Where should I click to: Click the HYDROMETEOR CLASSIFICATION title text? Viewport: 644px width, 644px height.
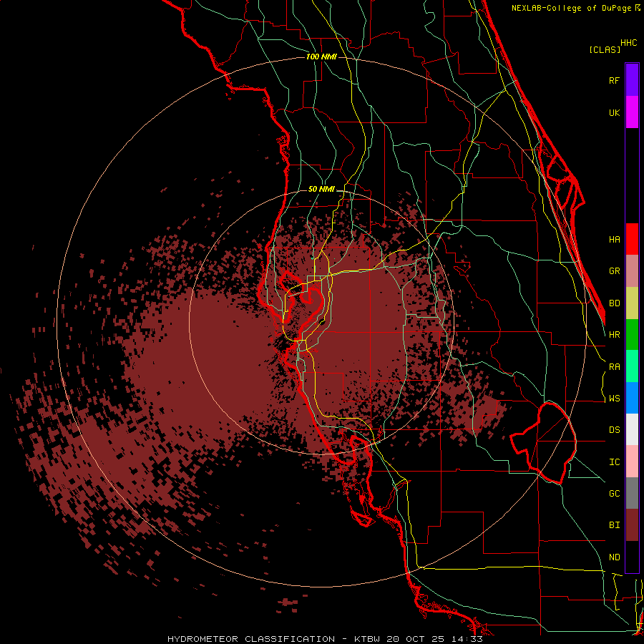(x=251, y=639)
